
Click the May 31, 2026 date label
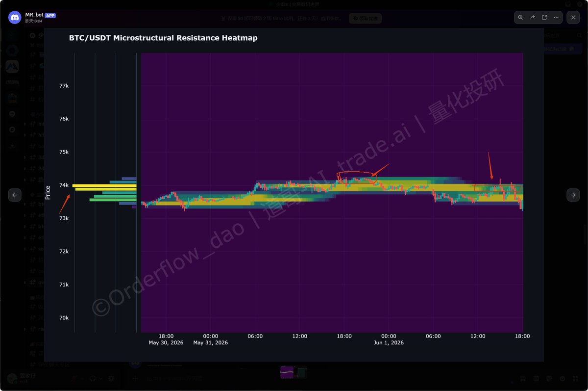click(x=211, y=342)
